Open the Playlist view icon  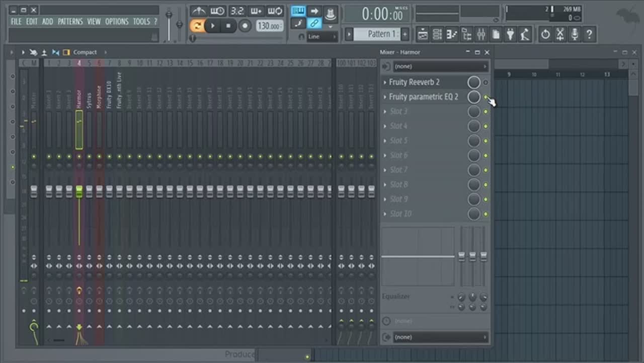[423, 34]
